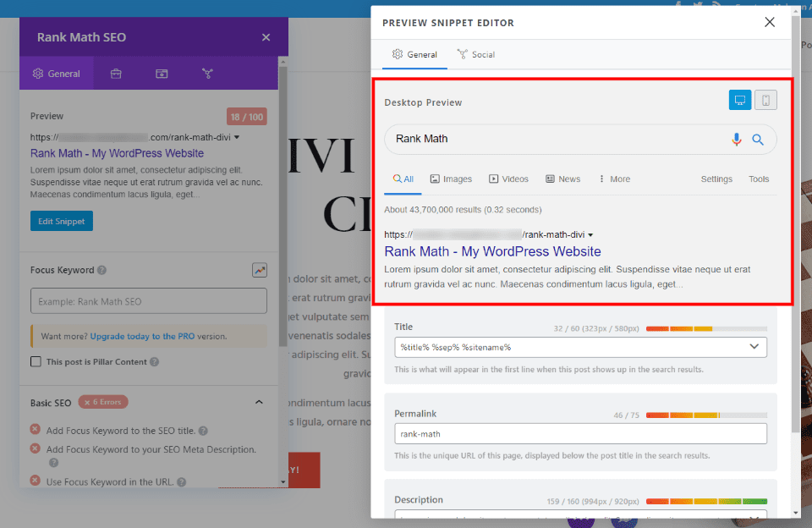Screen dimensions: 812x528
Task: Open the Social share icon tab in sidebar
Action: click(207, 73)
